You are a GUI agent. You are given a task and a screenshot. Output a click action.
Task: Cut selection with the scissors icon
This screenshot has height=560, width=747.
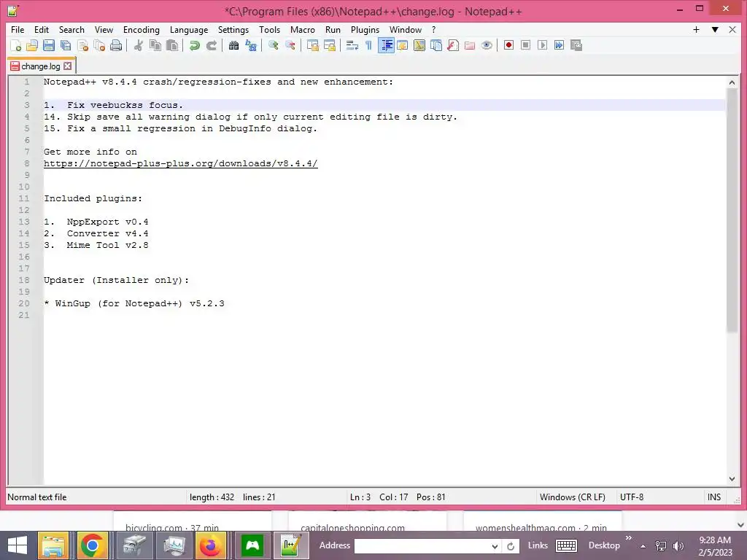tap(138, 45)
